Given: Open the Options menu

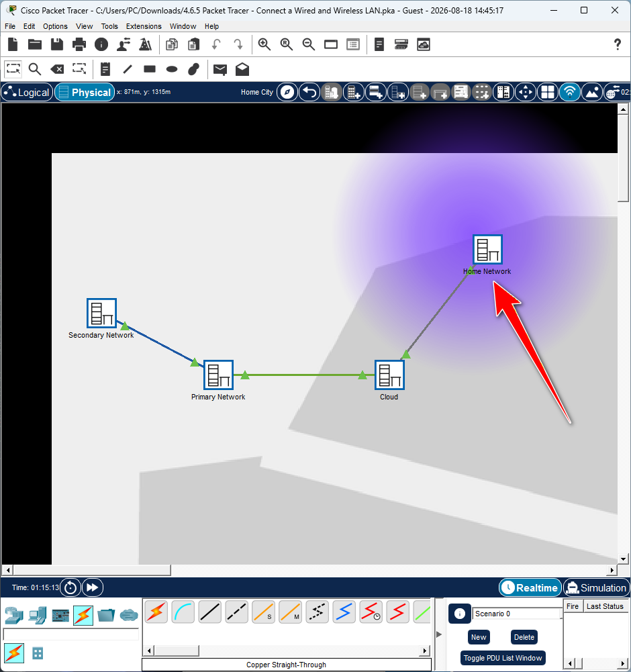Looking at the screenshot, I should (x=55, y=26).
